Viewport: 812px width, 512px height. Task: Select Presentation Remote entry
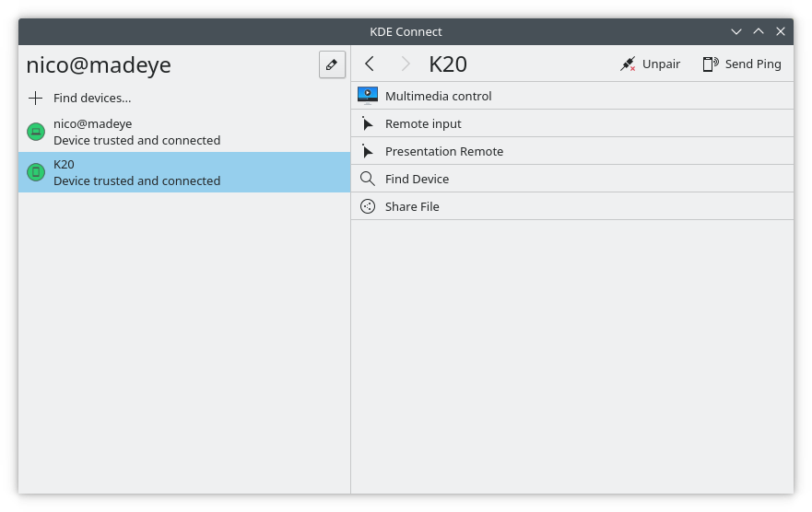pyautogui.click(x=444, y=151)
